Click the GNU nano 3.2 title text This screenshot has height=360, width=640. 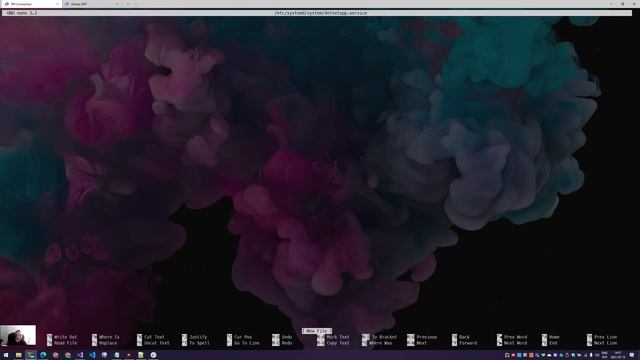click(22, 13)
